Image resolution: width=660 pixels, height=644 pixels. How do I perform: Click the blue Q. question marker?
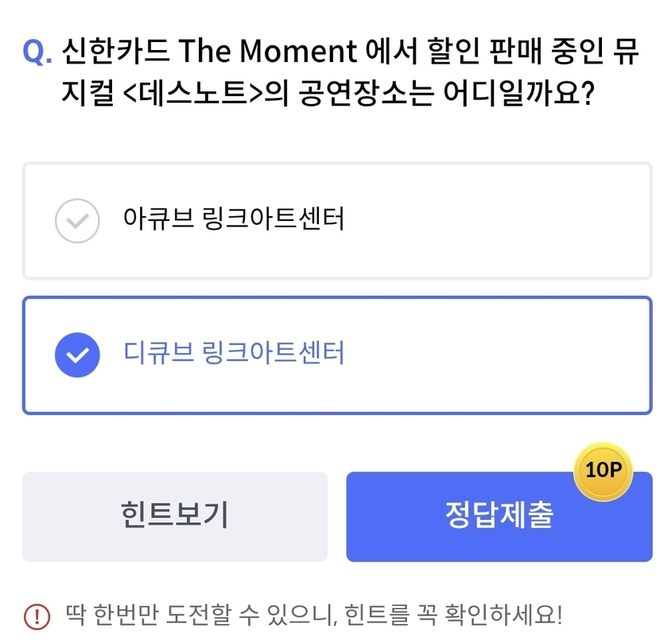[37, 52]
